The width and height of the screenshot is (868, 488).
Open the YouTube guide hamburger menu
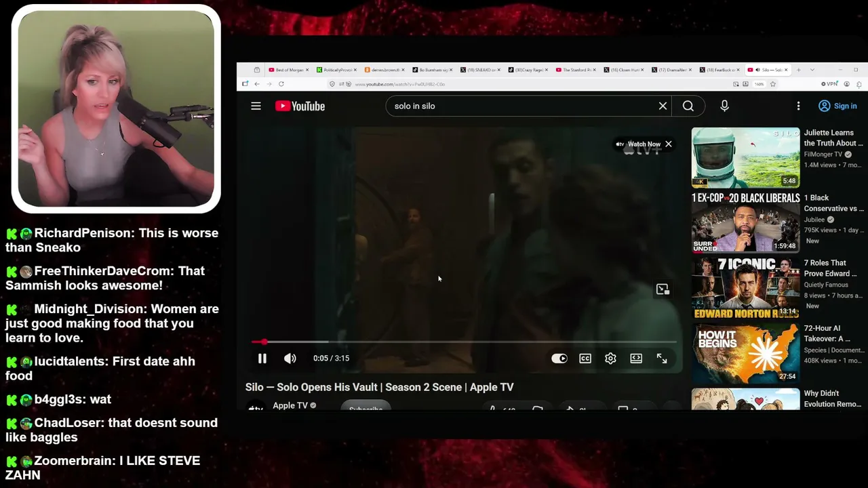[256, 106]
